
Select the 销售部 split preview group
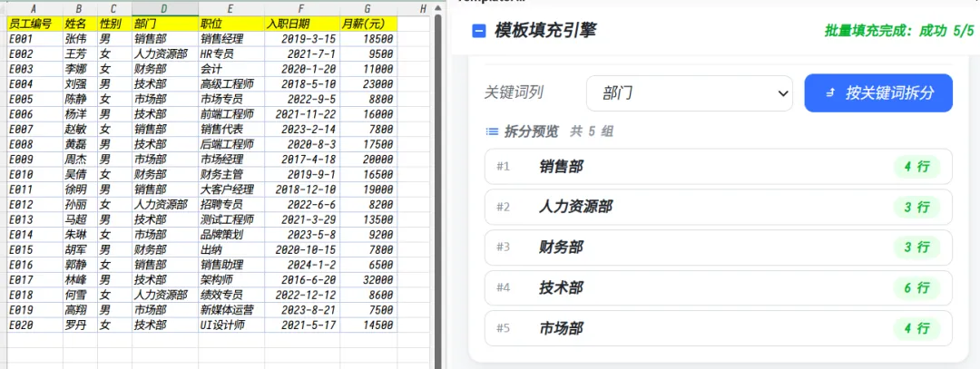(718, 167)
